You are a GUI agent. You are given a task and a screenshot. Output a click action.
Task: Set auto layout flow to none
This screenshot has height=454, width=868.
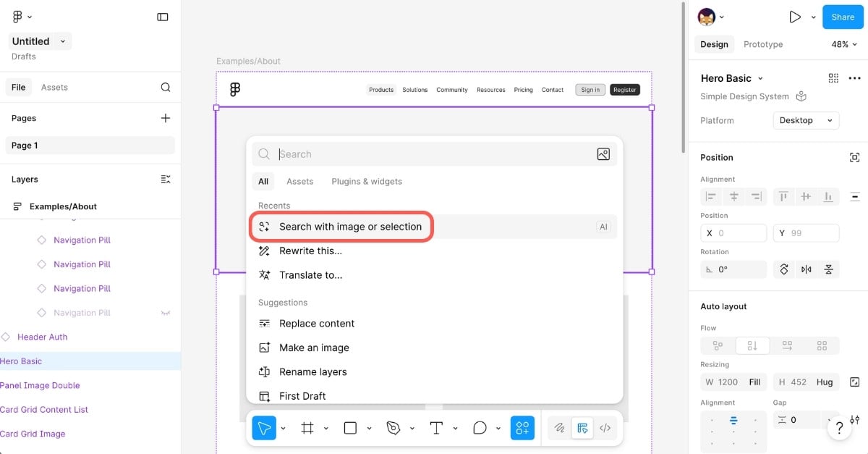[x=718, y=346]
